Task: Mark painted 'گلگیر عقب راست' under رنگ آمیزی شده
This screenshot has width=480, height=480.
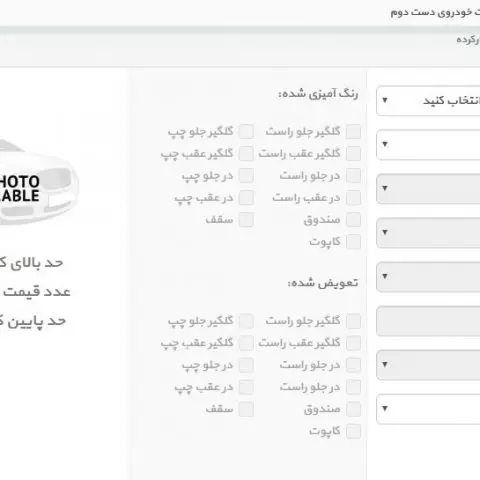Action: (353, 154)
